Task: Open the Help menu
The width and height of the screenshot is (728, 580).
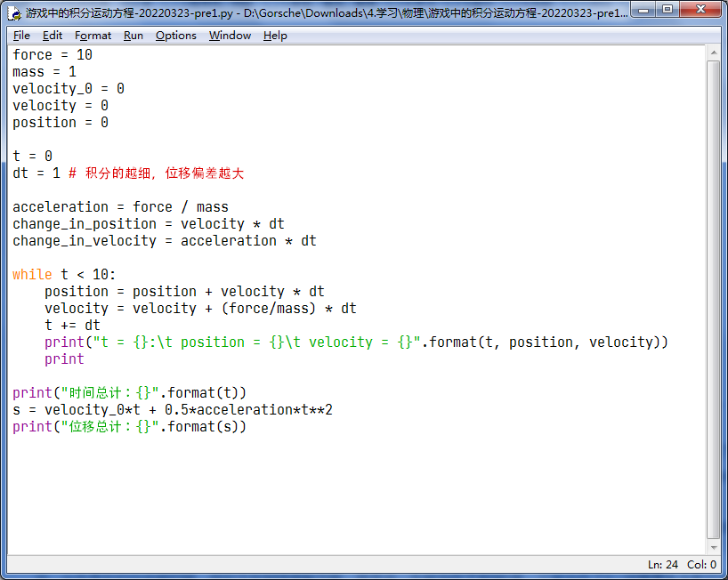Action: [x=275, y=36]
